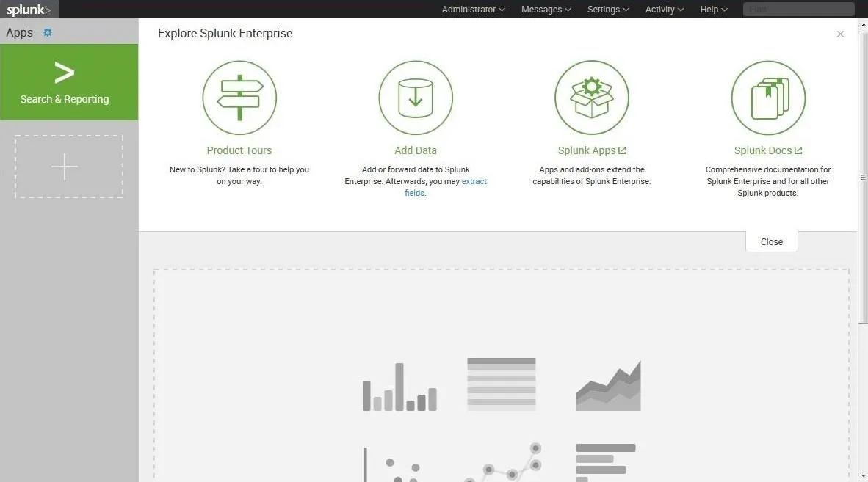Screen dimensions: 868x482
Task: Open the Messages dropdown menu
Action: (x=546, y=10)
